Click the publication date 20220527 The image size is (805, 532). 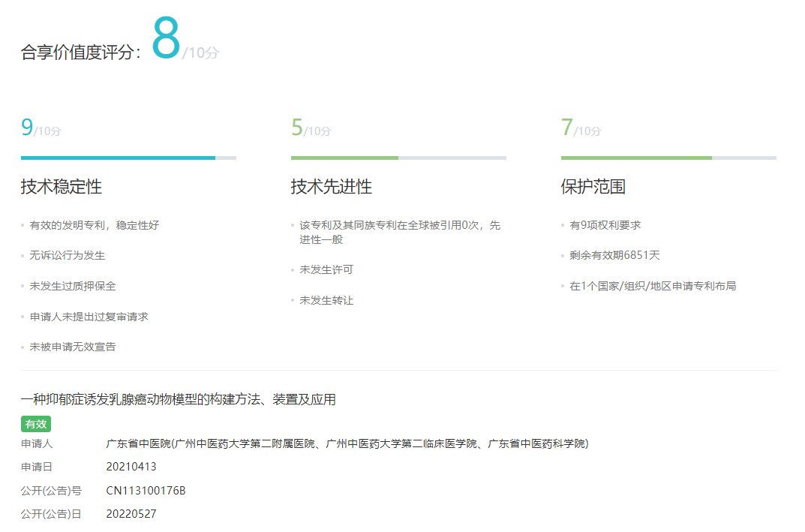click(131, 514)
